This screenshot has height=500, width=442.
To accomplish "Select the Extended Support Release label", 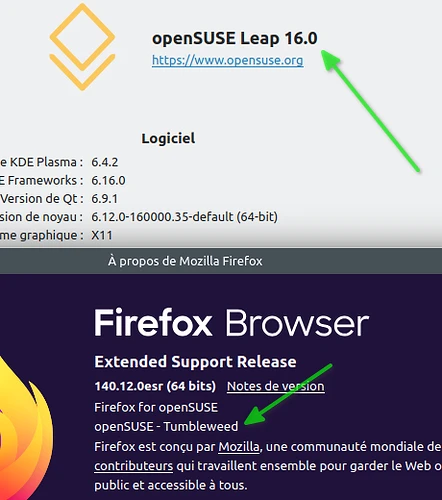I will [195, 362].
